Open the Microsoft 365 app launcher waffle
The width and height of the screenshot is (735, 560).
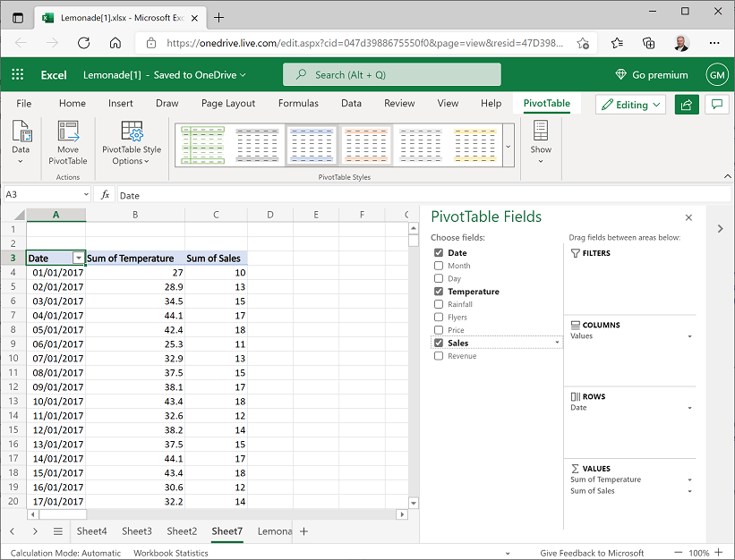point(16,74)
